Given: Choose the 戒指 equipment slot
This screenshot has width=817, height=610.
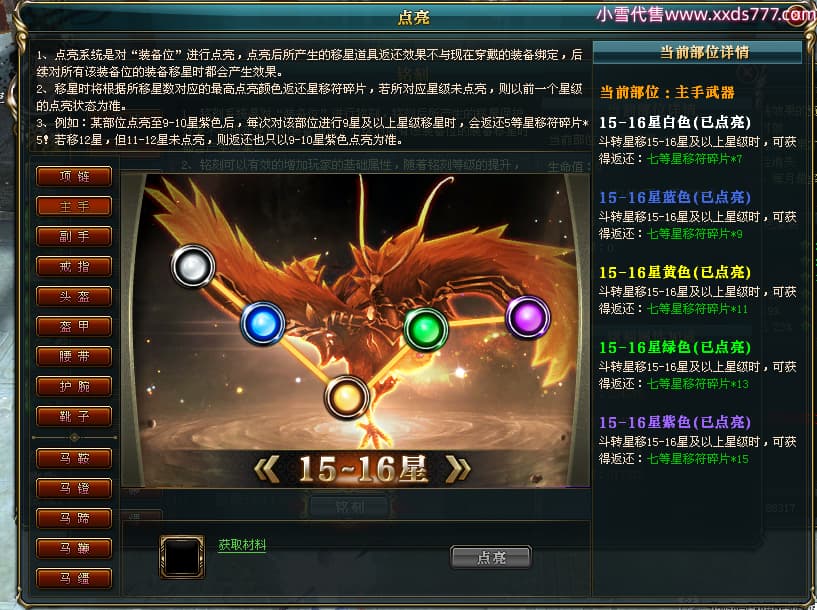Looking at the screenshot, I should 74,267.
